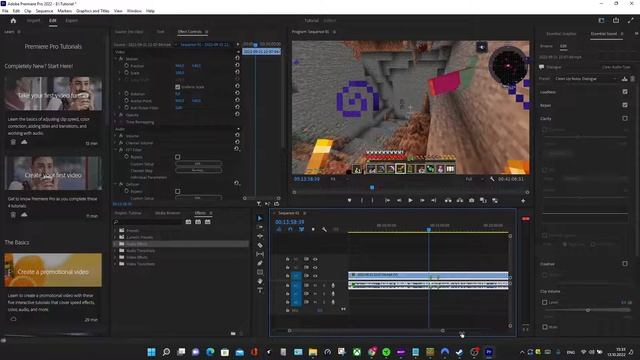Export a frame with the camera icon
This screenshot has height=360, width=640.
[x=471, y=200]
